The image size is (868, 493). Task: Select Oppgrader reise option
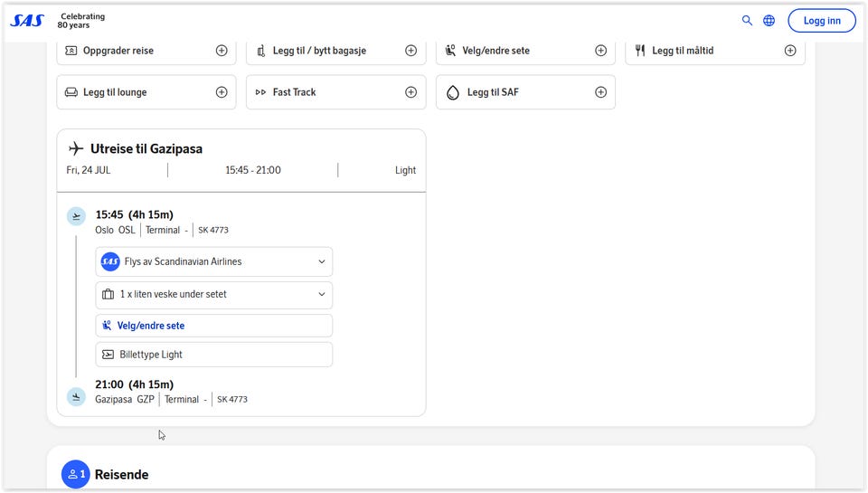pyautogui.click(x=146, y=51)
